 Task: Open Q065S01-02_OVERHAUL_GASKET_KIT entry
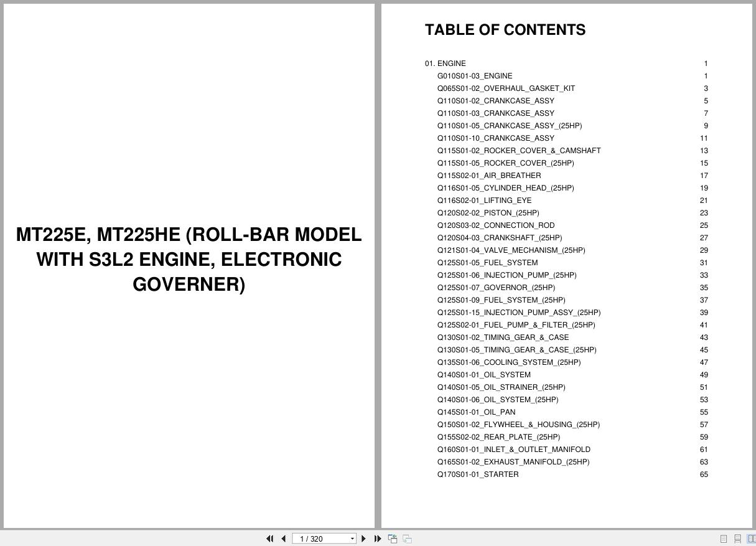[x=506, y=88]
